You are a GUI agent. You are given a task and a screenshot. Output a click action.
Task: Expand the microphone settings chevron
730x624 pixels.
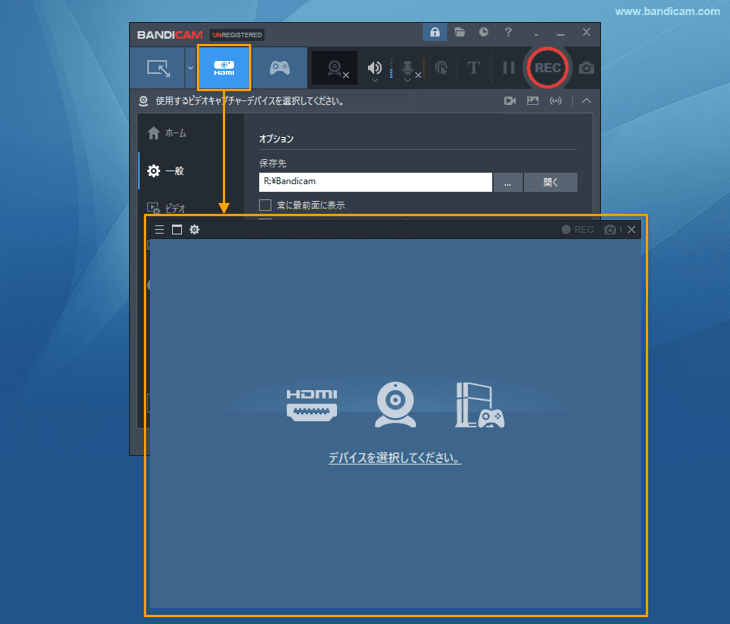pyautogui.click(x=407, y=81)
